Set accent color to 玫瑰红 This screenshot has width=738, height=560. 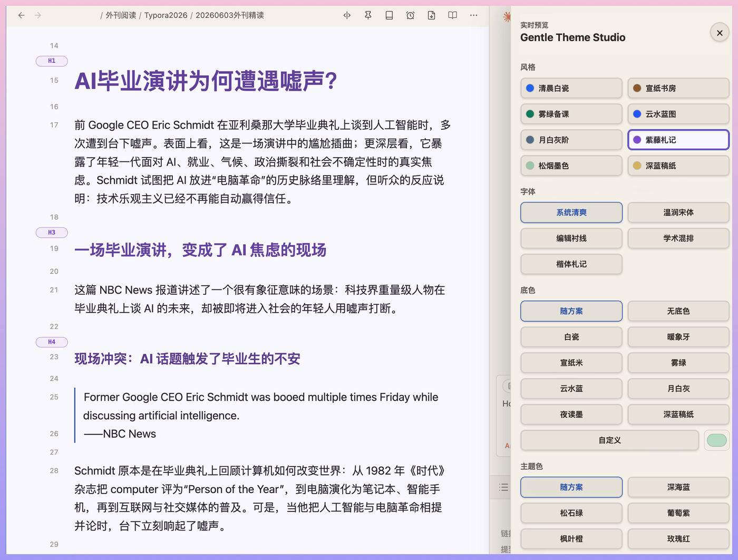678,539
